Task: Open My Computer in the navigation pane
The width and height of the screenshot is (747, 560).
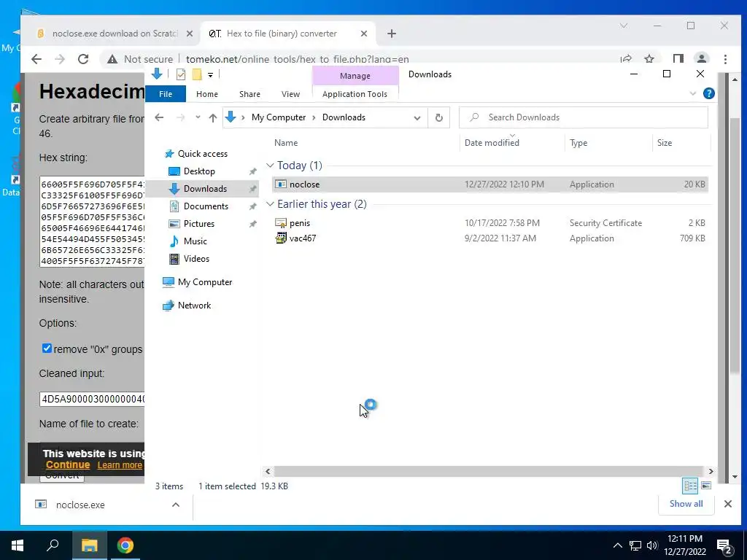Action: click(x=204, y=282)
